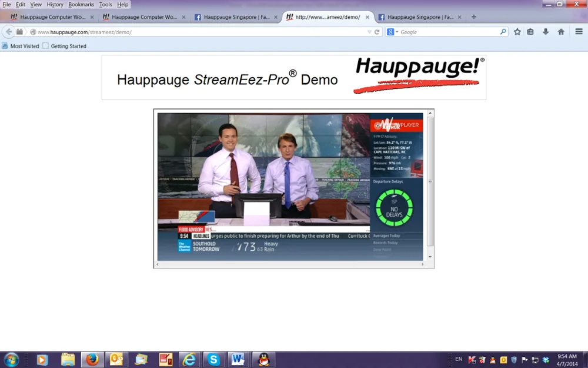Open the Bookmarks menu
This screenshot has height=368, width=588.
[x=81, y=4]
